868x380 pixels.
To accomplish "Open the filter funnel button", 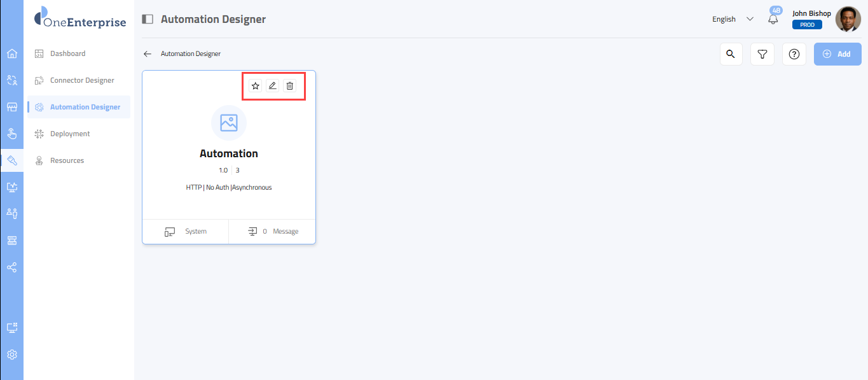I will [762, 54].
